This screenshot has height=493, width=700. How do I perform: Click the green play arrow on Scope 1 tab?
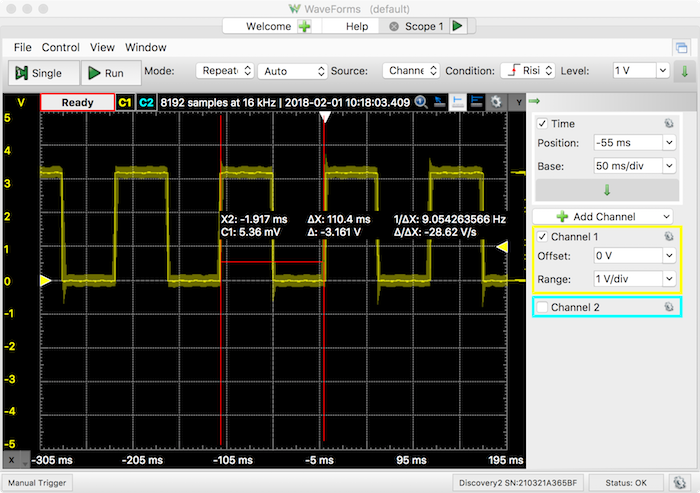click(457, 26)
